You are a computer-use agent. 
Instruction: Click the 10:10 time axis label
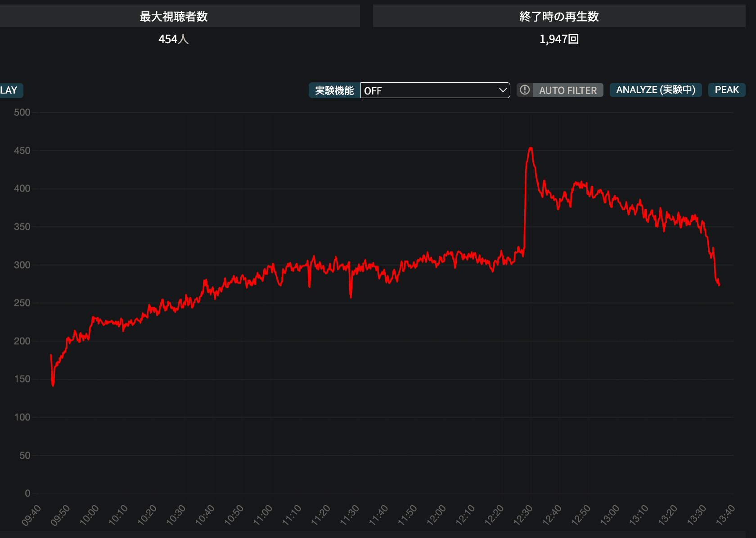pyautogui.click(x=118, y=515)
